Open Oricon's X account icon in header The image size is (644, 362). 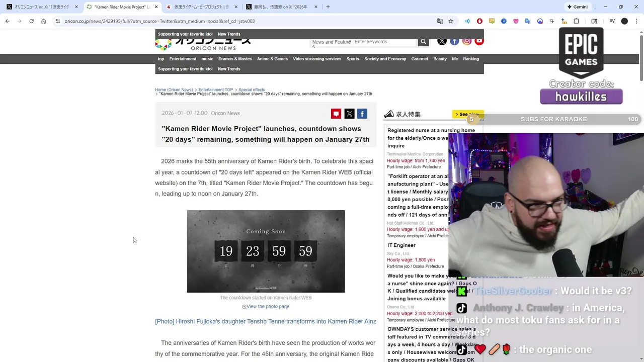coord(442,41)
